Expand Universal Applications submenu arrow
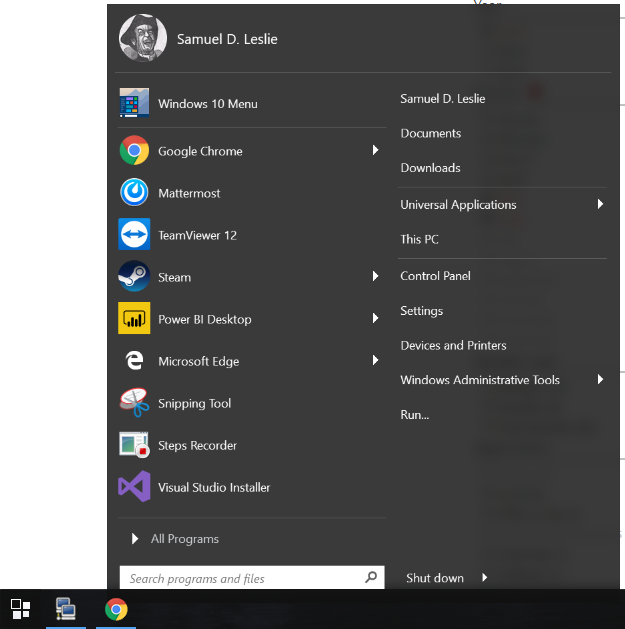 [x=600, y=205]
